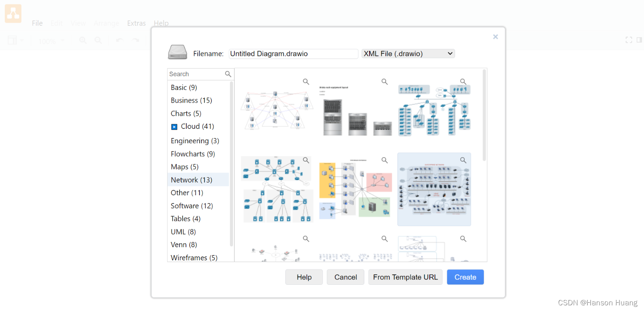644x311 pixels.
Task: Open the View menu
Action: [78, 23]
